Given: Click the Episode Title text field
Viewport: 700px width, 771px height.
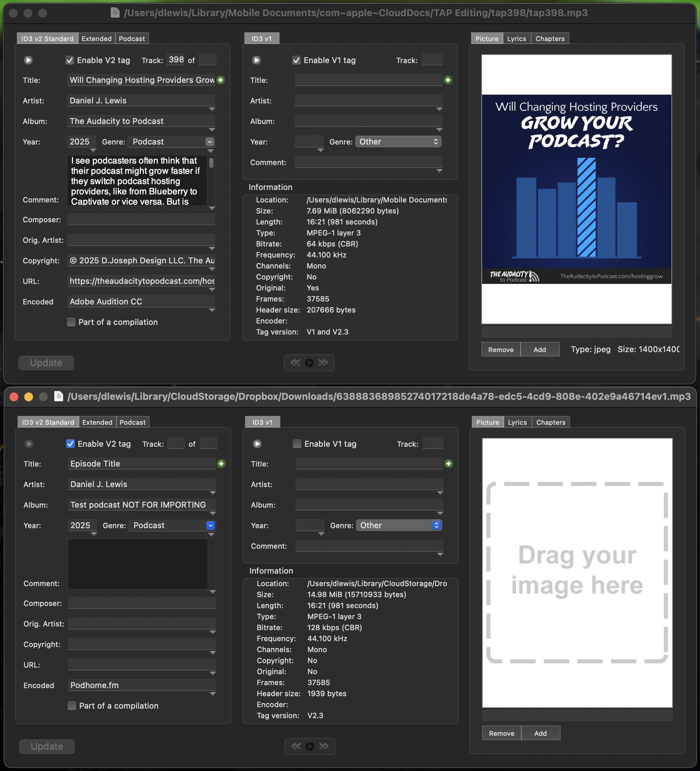Looking at the screenshot, I should tap(142, 464).
